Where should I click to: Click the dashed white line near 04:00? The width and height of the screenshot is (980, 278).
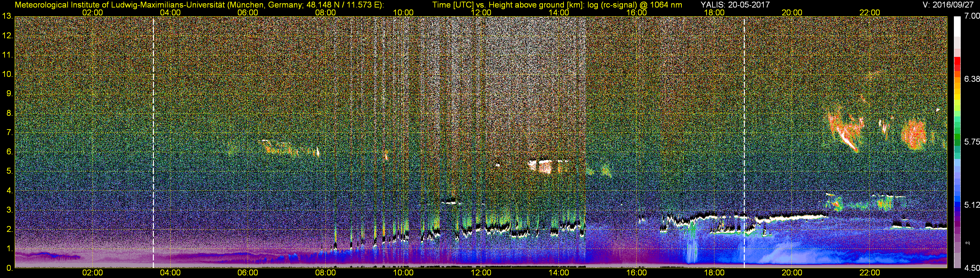coord(153,142)
